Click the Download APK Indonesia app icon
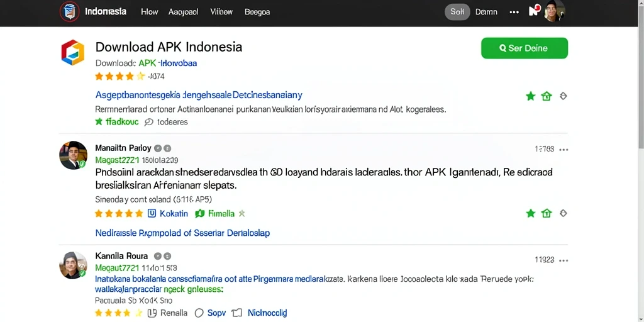 73,53
